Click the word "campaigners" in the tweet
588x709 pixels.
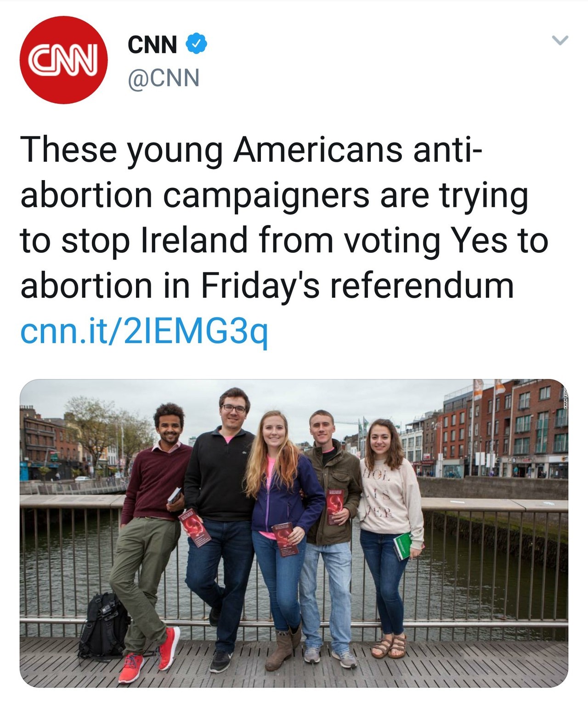point(266,194)
